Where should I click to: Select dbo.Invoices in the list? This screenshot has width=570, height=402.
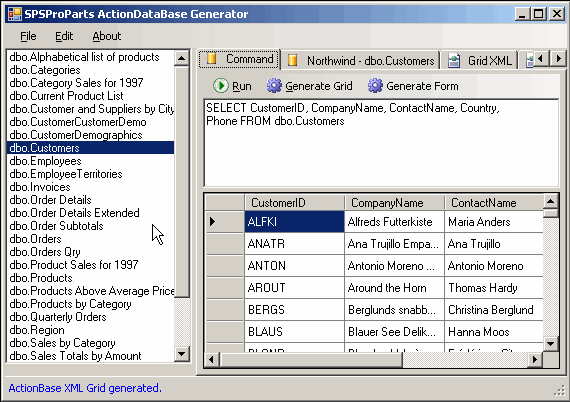coord(90,187)
